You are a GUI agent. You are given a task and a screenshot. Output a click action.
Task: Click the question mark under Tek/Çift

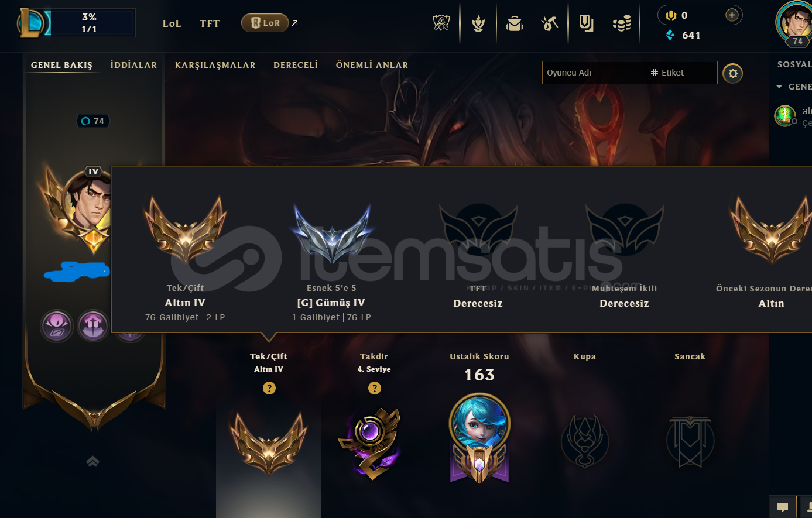point(269,388)
